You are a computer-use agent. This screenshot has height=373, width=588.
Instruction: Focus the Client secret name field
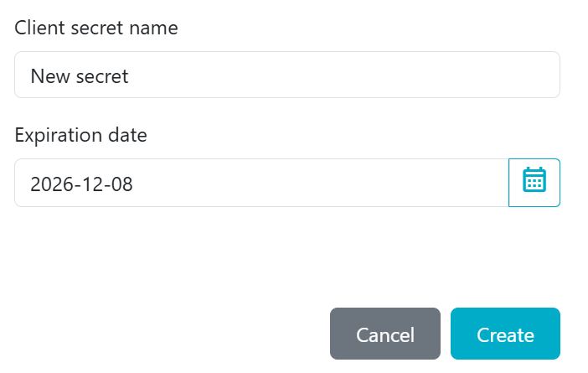(x=286, y=75)
